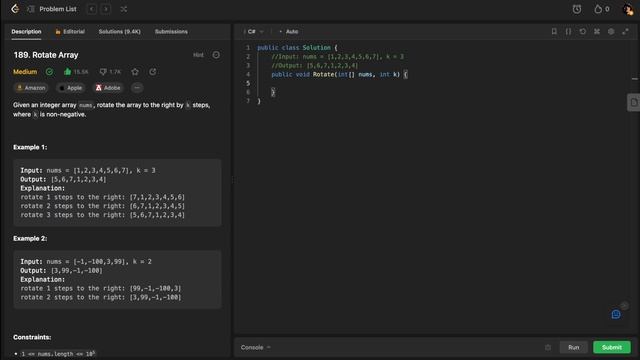
Task: Format code with braces icon
Action: (568, 31)
